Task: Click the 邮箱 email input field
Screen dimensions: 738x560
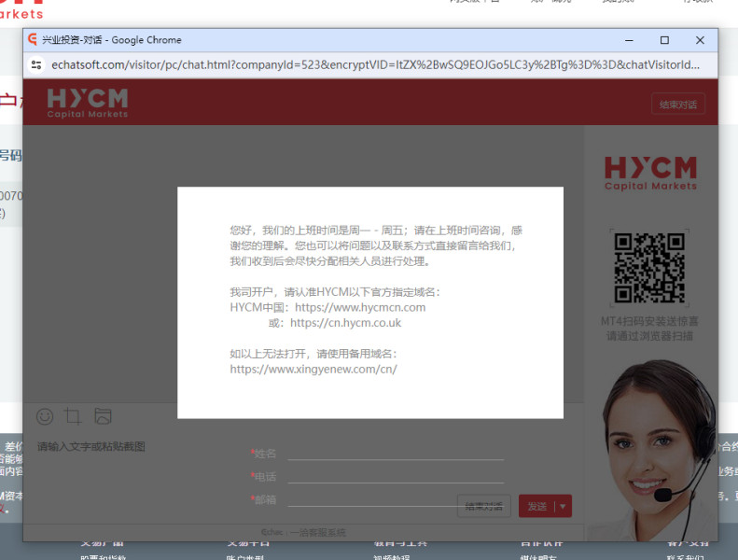Action: (372, 499)
